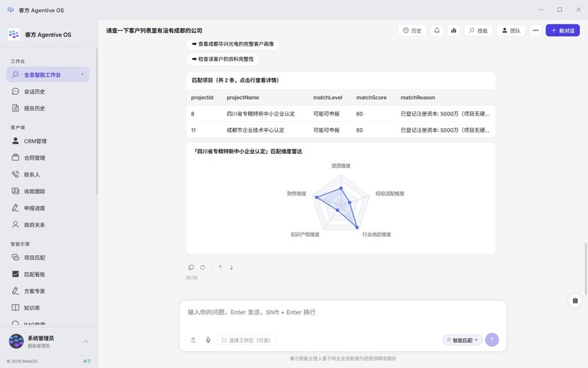Viewport: 588px width, 368px height.
Task: Open row 四川省专精特新中小企业认定 details
Action: (x=340, y=114)
